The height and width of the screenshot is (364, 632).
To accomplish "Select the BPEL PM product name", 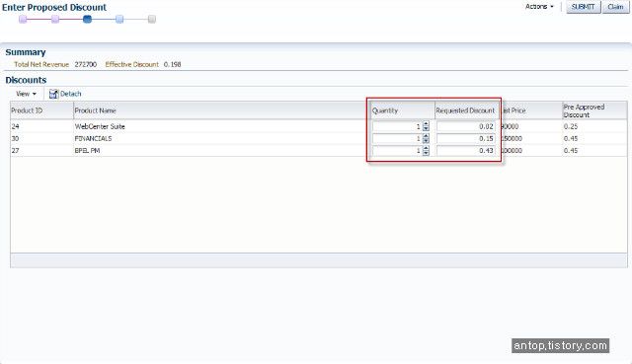I will (87, 151).
